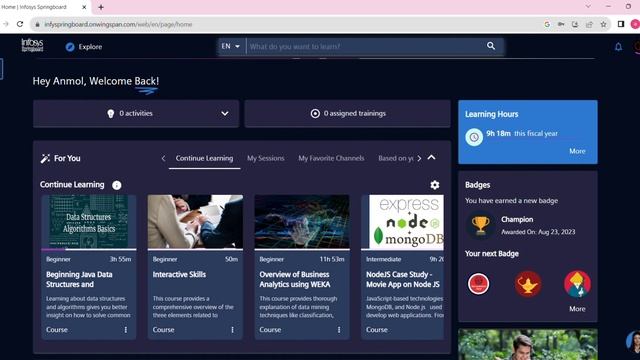
Task: Click the Learning Hours clock icon
Action: coord(474,138)
